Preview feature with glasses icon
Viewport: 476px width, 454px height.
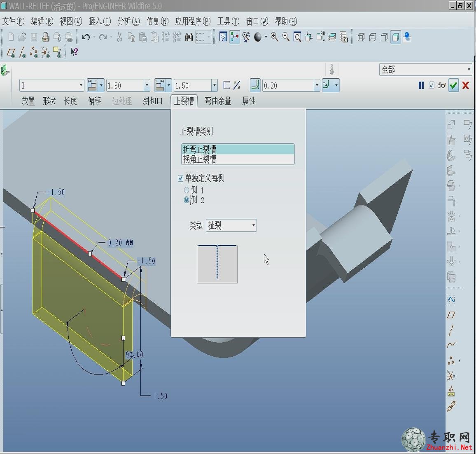(442, 86)
